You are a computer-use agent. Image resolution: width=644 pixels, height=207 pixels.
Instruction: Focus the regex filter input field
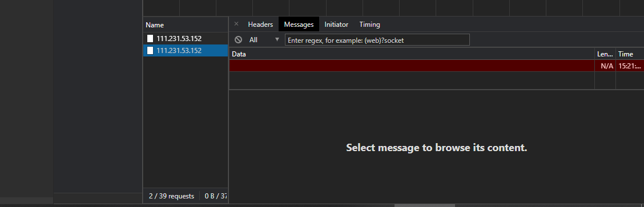pyautogui.click(x=377, y=40)
